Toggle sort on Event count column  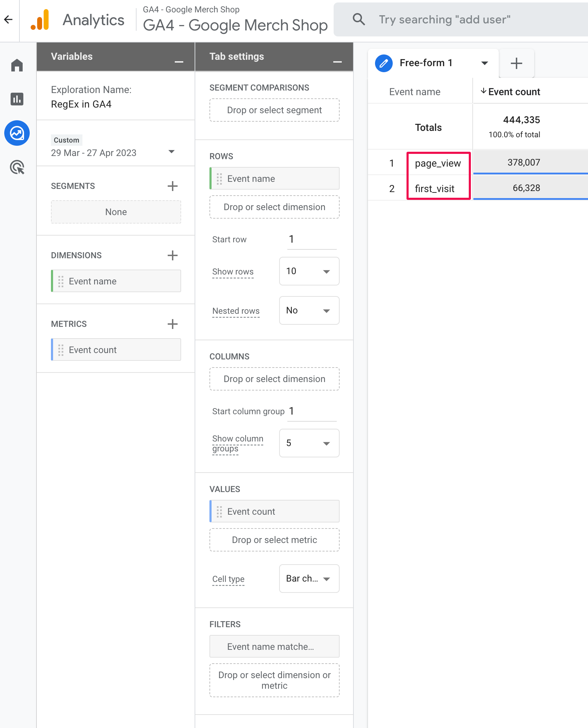tap(511, 92)
